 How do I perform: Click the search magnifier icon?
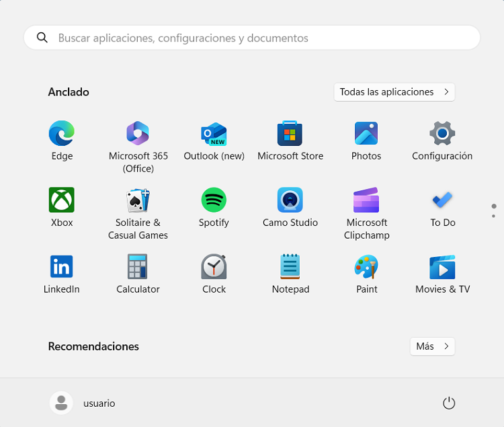coord(42,38)
